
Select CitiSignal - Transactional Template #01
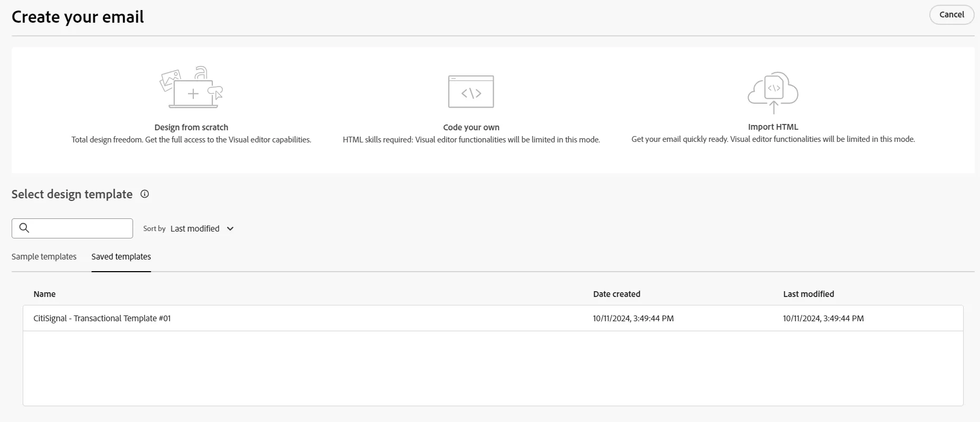coord(493,318)
